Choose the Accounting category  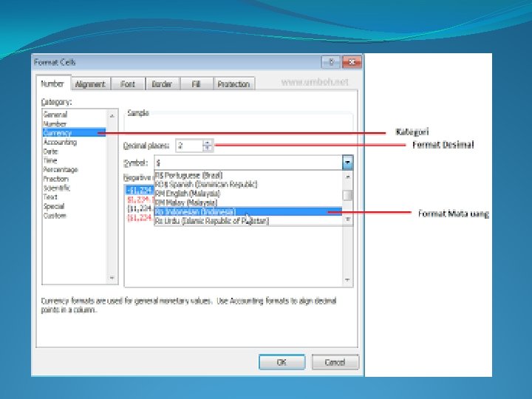tap(75, 142)
